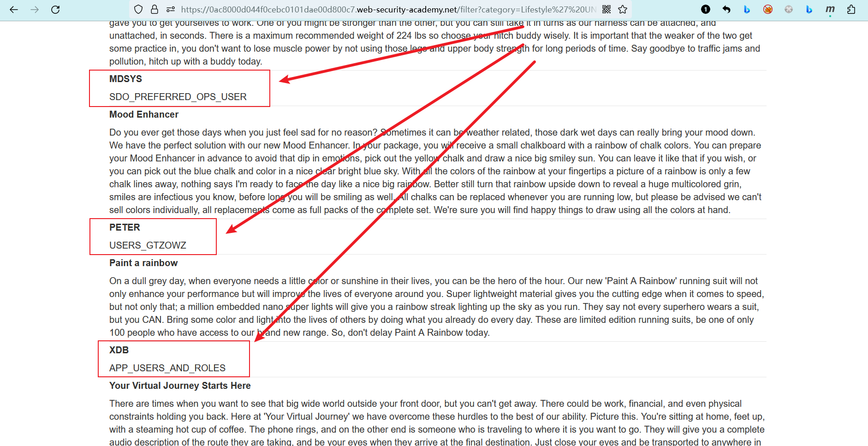Select the 'XDB' heading text
Viewport: 868px width, 446px height.
[x=119, y=350]
